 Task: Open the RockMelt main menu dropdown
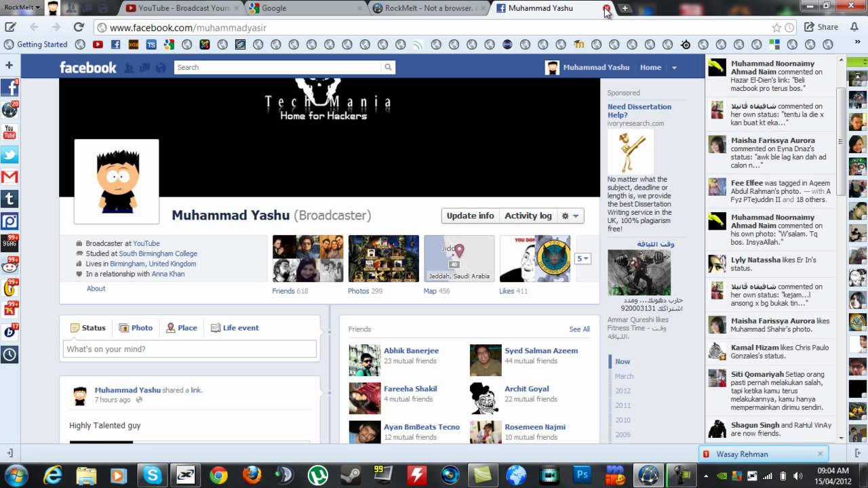coord(22,7)
